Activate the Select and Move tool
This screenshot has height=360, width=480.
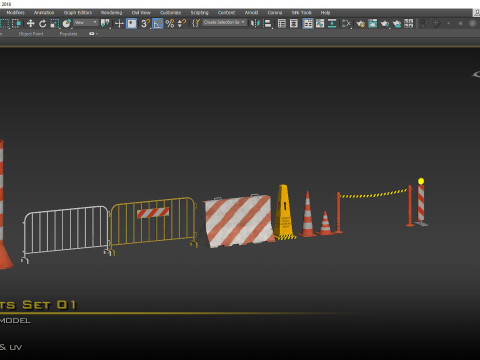click(x=30, y=23)
